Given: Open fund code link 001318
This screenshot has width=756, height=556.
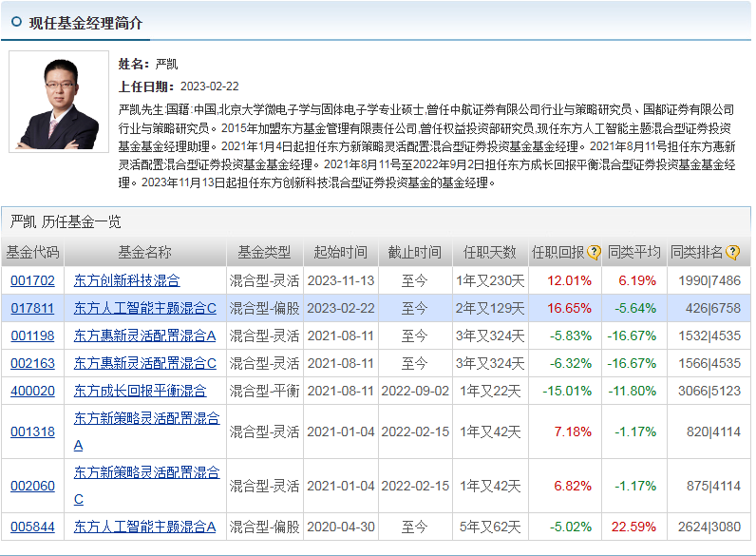Looking at the screenshot, I should tap(33, 431).
